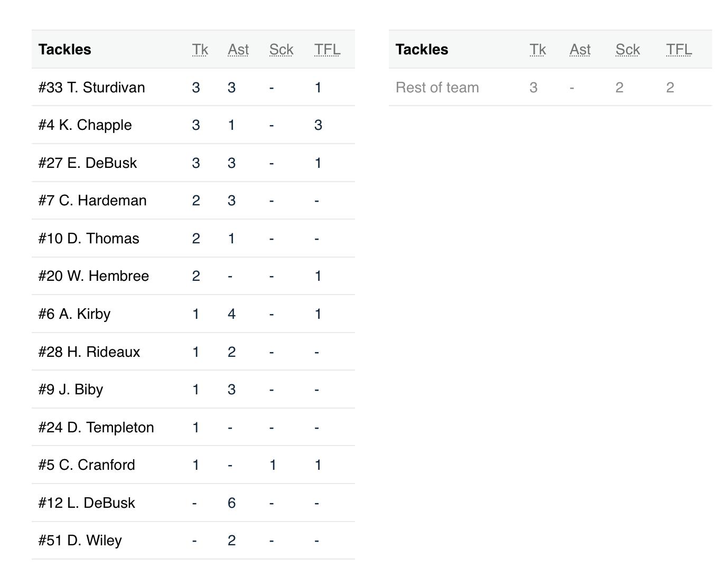Viewport: 728px width, 587px height.
Task: Open #4 K. Chapple player row
Action: 85,125
